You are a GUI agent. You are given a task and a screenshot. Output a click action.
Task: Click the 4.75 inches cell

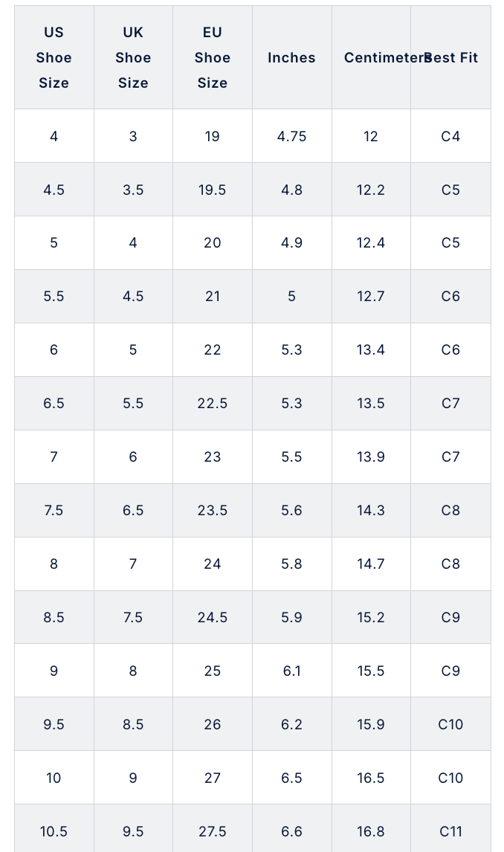tap(291, 136)
